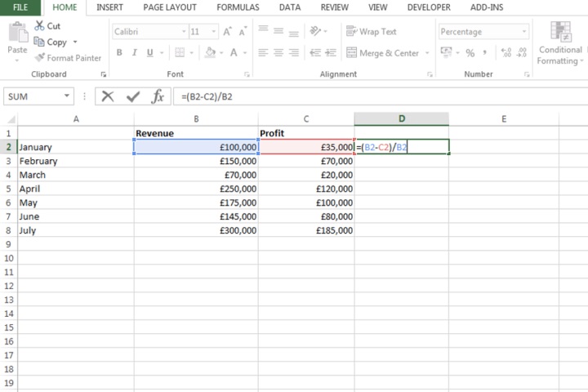Toggle Wrap Text on the cell
The image size is (588, 392).
(x=372, y=32)
